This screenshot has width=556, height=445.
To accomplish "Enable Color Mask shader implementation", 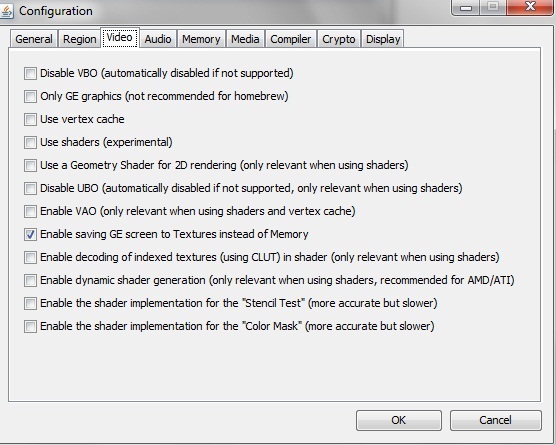I will 30,326.
